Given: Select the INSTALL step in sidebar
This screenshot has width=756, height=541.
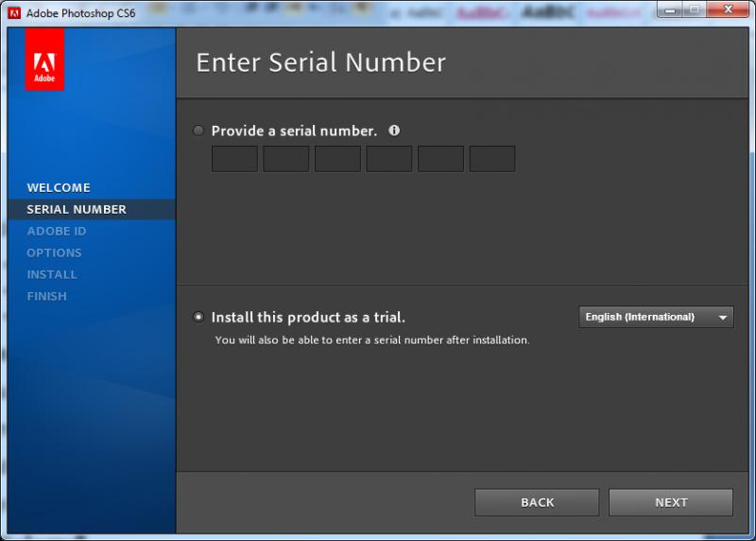Looking at the screenshot, I should [52, 274].
